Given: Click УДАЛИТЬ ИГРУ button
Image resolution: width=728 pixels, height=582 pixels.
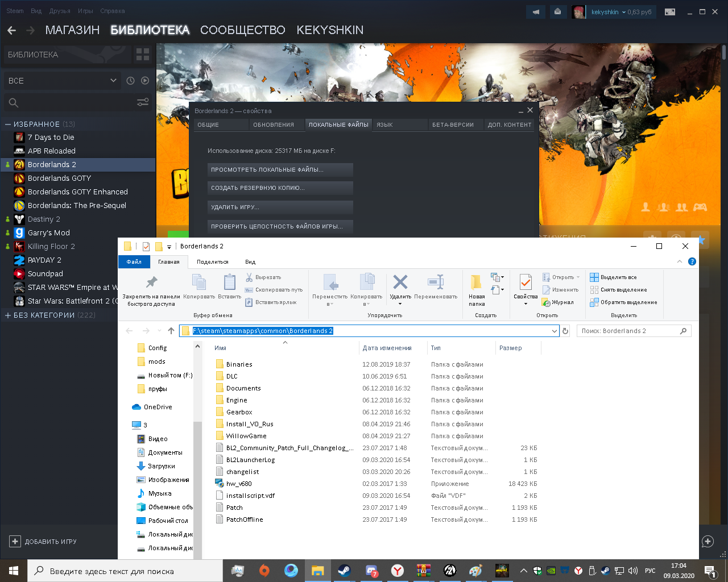Looking at the screenshot, I should click(x=280, y=207).
